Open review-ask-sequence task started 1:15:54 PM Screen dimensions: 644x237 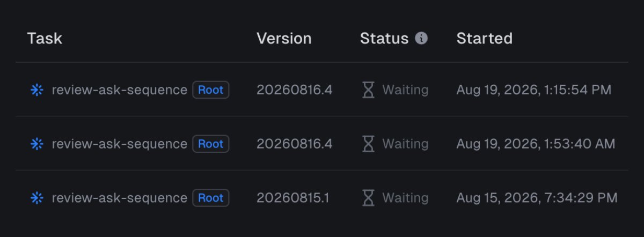coord(119,90)
